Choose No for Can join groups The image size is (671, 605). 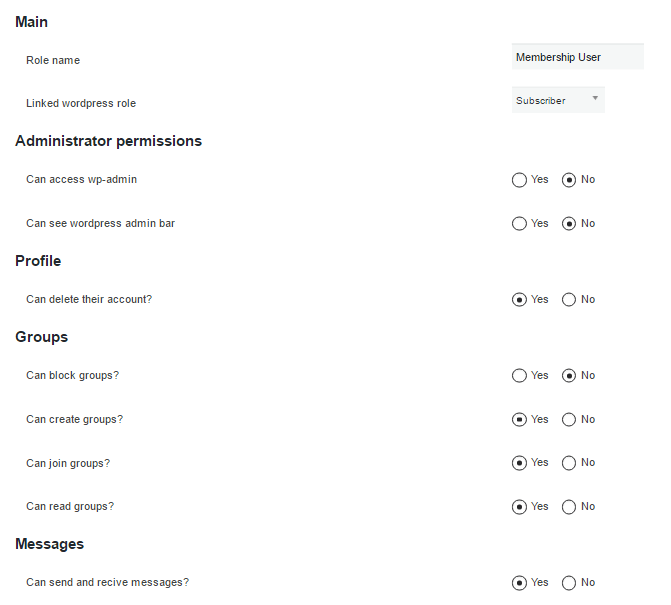pos(569,463)
